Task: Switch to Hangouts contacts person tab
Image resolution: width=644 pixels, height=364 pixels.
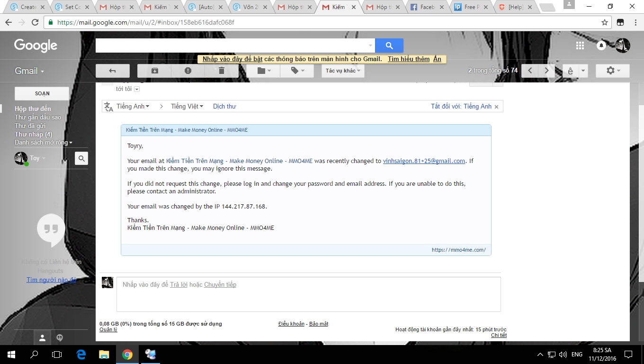Action: coord(42,338)
